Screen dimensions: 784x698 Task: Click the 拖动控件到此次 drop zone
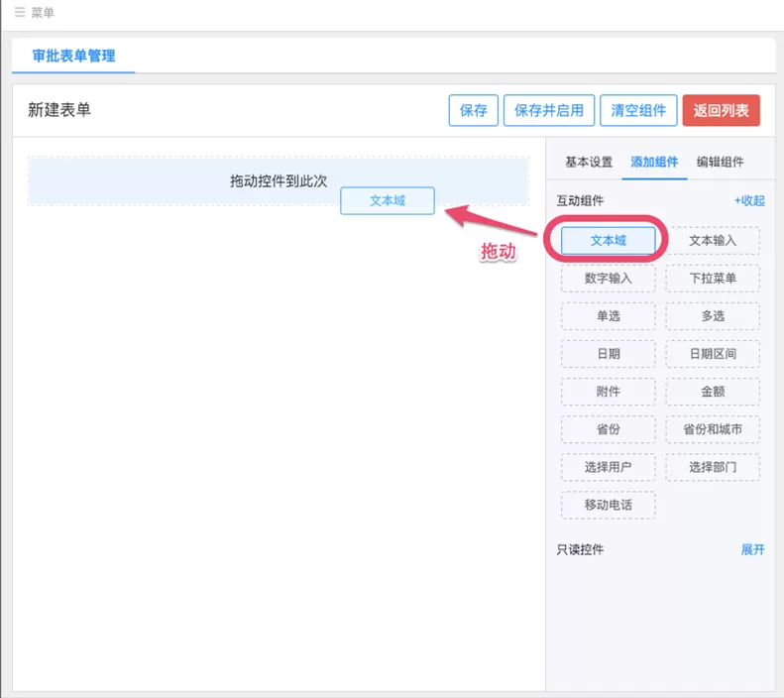click(x=278, y=181)
